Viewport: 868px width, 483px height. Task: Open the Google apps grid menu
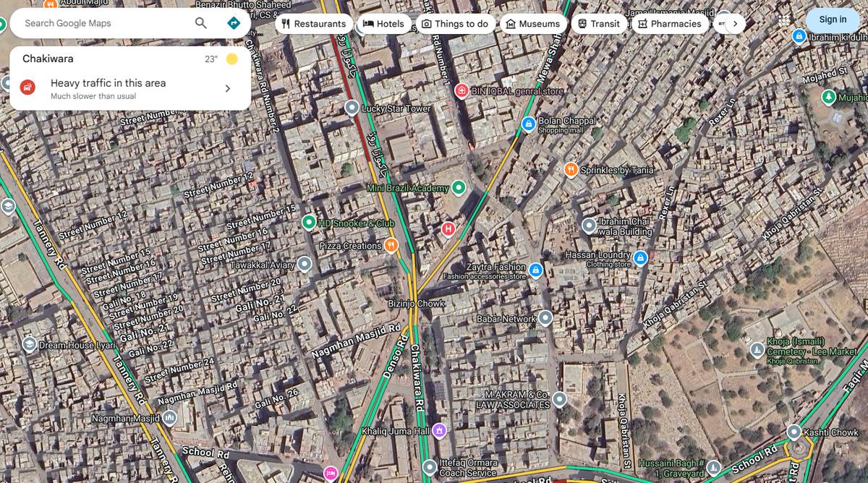point(786,20)
